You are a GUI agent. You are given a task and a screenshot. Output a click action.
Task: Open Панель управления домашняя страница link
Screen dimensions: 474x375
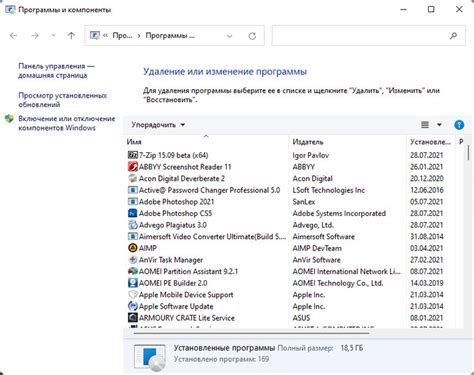[56, 71]
